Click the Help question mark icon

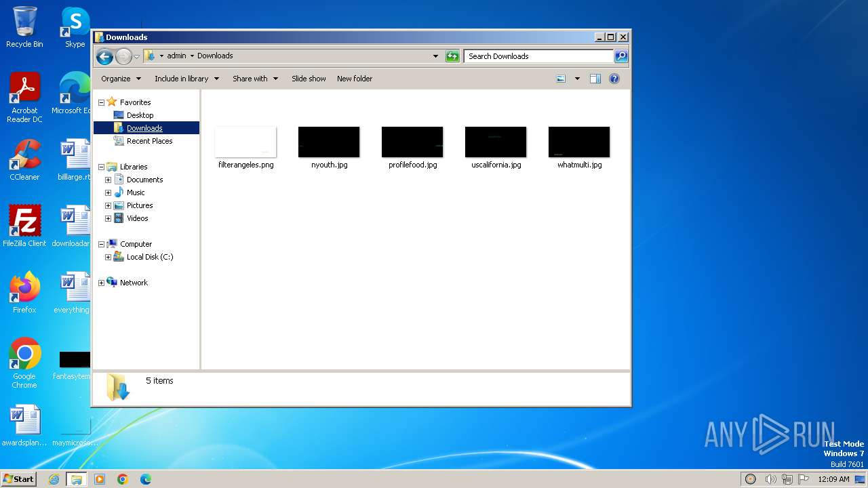coord(614,79)
